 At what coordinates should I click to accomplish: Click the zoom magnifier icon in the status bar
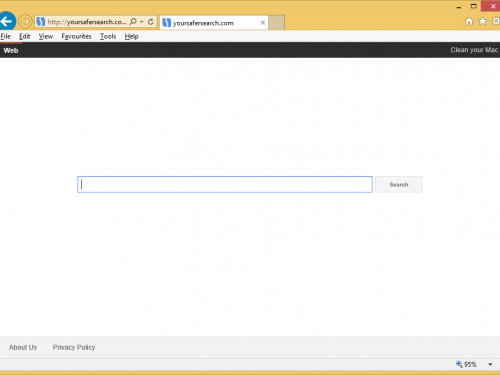(x=459, y=364)
